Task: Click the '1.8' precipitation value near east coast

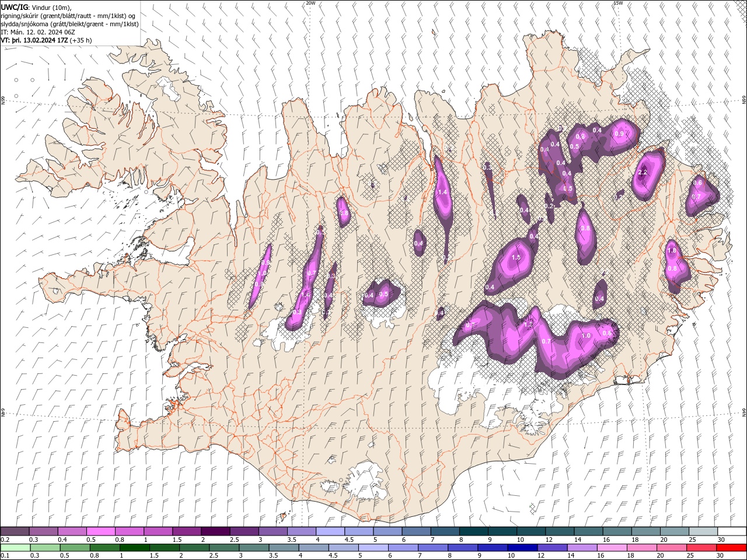Action: [x=671, y=251]
